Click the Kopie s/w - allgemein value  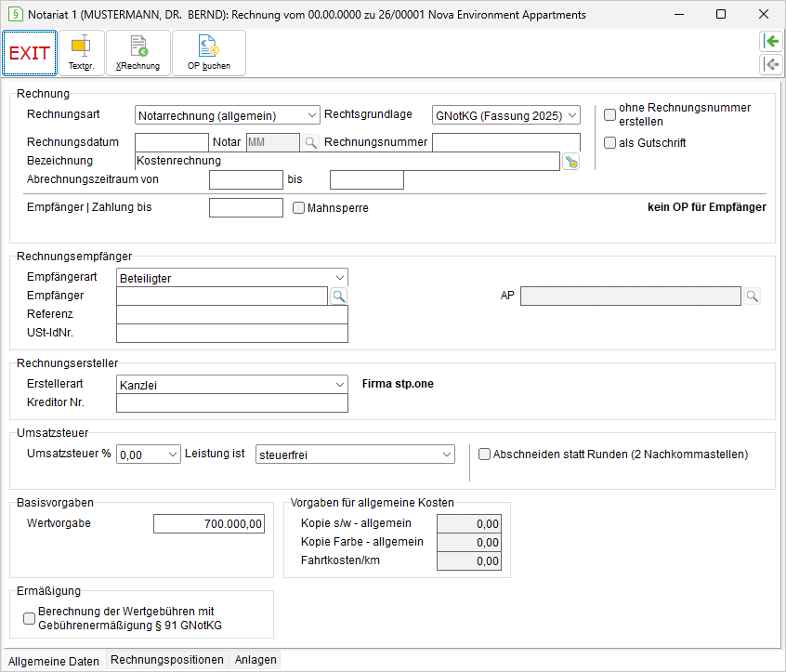tap(469, 524)
